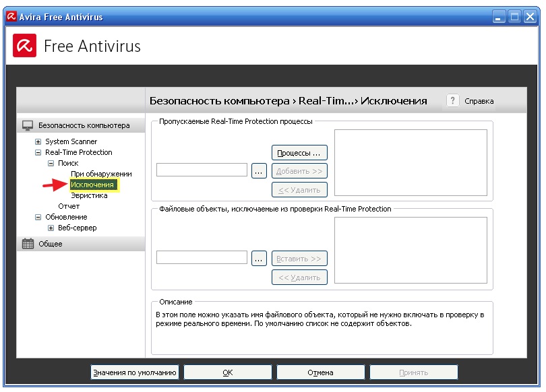Browse for a process with the ... button
The image size is (546, 392).
click(259, 171)
